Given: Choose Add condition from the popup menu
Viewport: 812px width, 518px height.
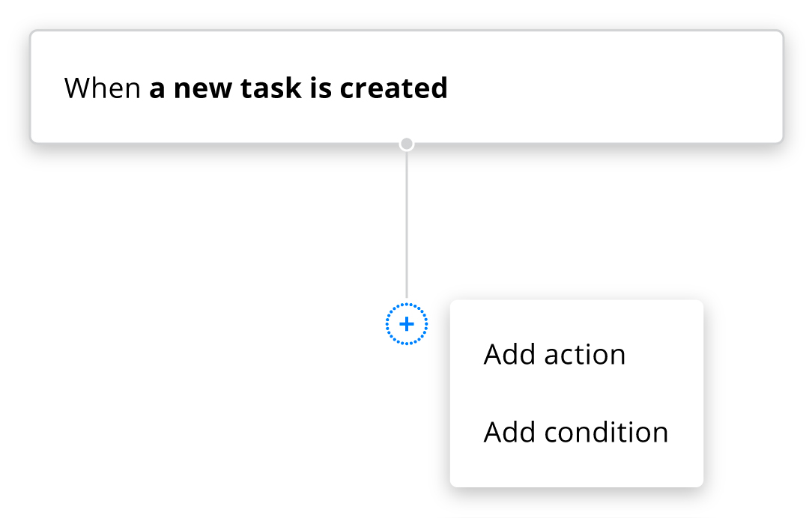Looking at the screenshot, I should (576, 432).
